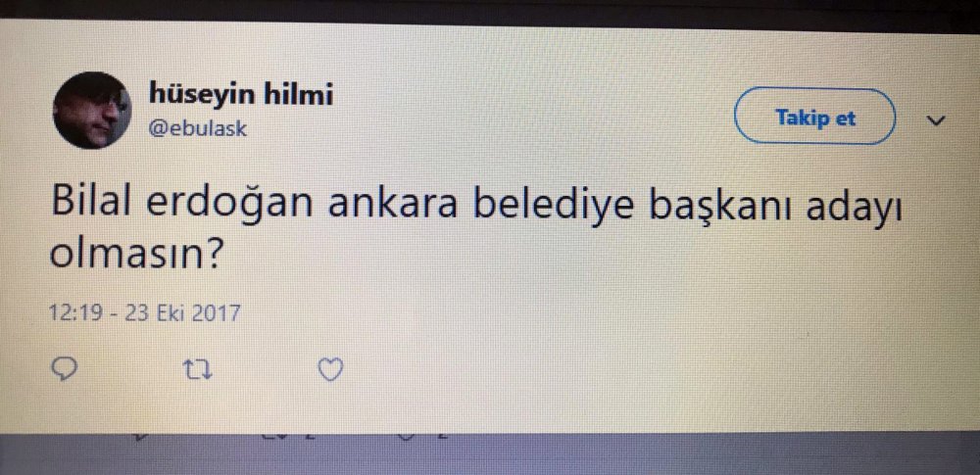Open hüseyin hilmi's profile picture

(92, 110)
